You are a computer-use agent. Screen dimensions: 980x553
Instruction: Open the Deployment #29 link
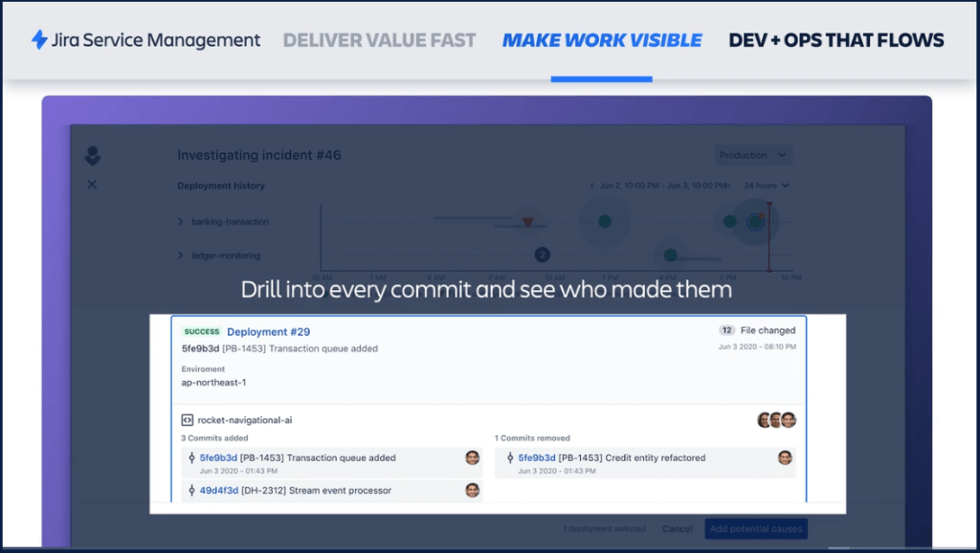(x=268, y=332)
